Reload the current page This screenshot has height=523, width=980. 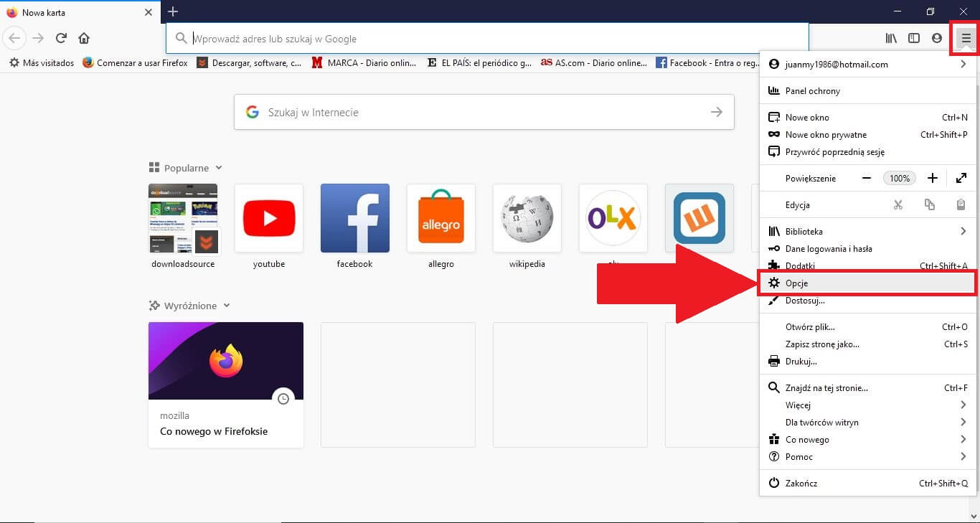[61, 39]
